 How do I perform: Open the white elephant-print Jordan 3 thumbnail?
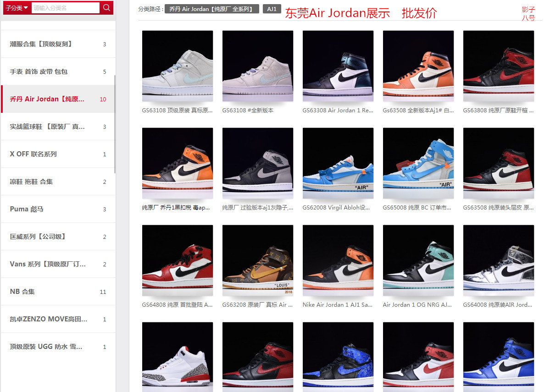tap(178, 357)
